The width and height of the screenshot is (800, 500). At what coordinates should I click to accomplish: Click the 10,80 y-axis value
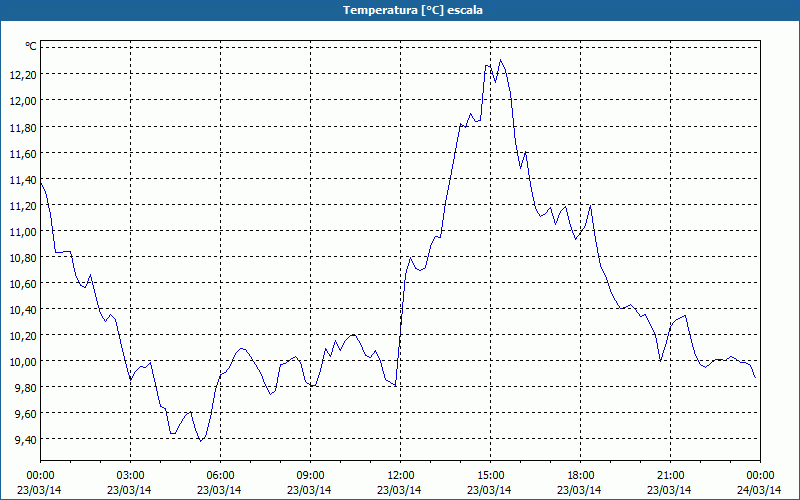click(x=23, y=258)
